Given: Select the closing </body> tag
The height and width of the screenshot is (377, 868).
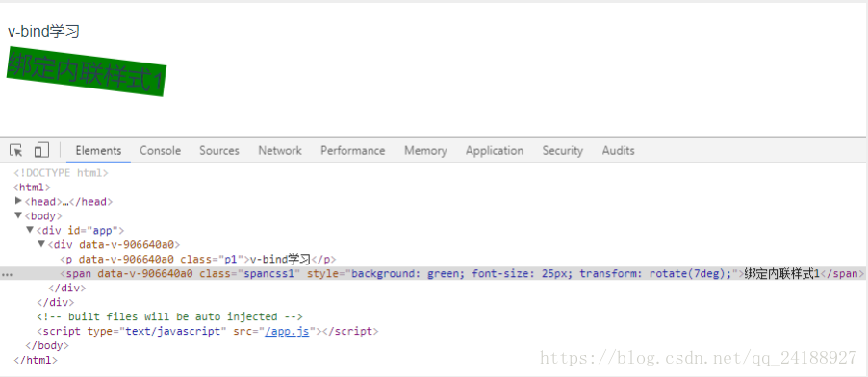Looking at the screenshot, I should 47,346.
